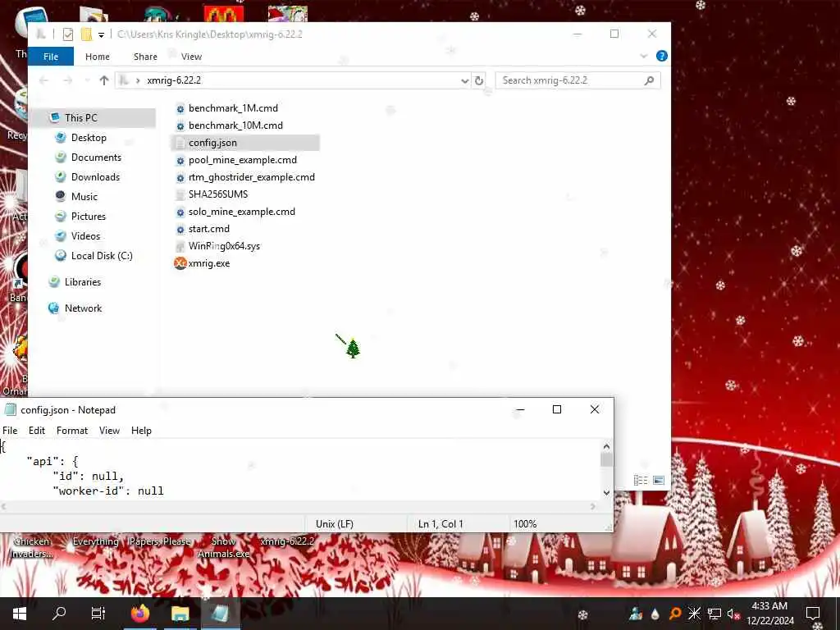The image size is (840, 630).
Task: Open Notepad View menu
Action: tap(109, 431)
